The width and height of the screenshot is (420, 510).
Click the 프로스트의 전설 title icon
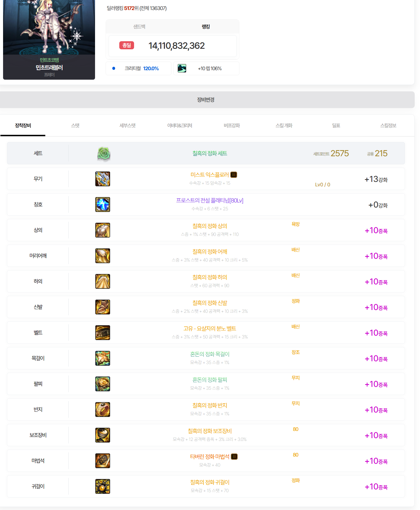tap(103, 204)
